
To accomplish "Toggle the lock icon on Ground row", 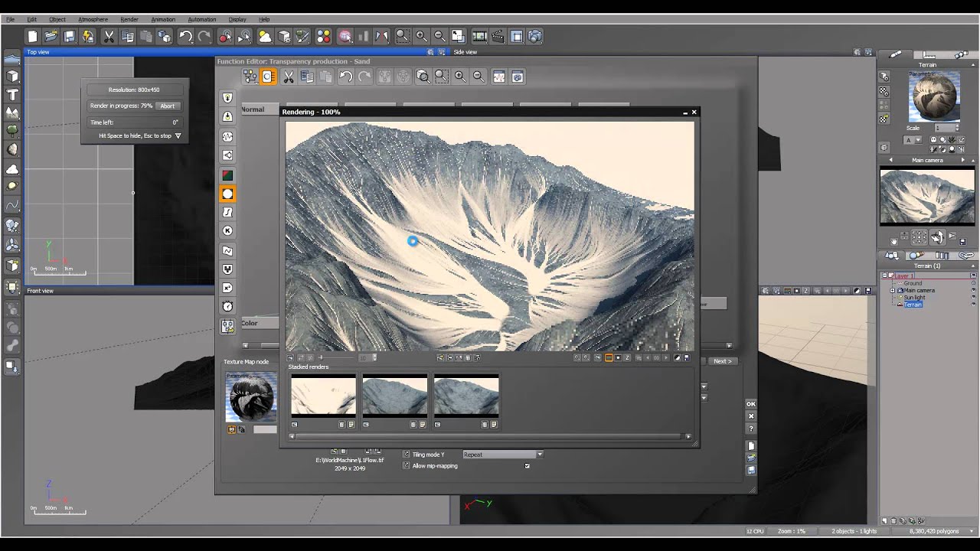I will coord(974,283).
